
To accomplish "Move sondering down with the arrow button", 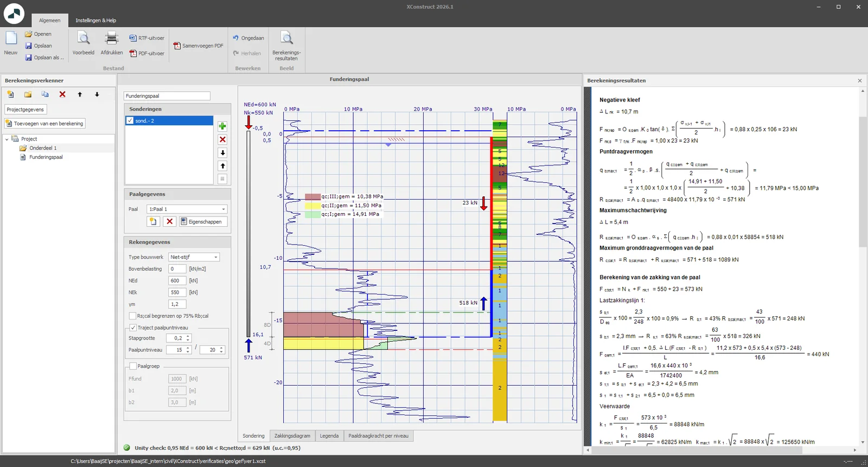I will point(222,153).
